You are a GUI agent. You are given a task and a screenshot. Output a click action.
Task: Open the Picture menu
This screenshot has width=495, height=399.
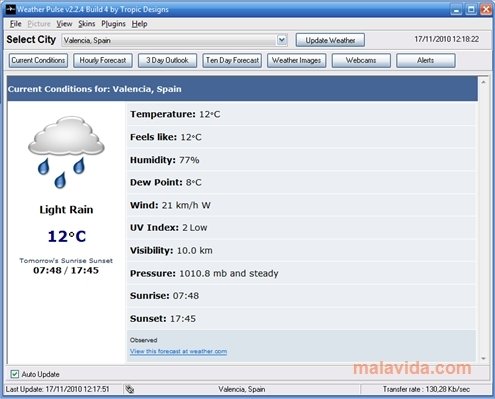pyautogui.click(x=39, y=24)
